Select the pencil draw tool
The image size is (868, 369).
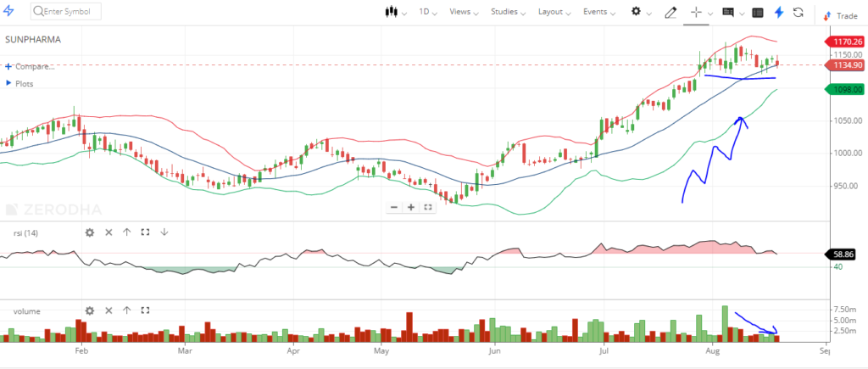pos(670,12)
